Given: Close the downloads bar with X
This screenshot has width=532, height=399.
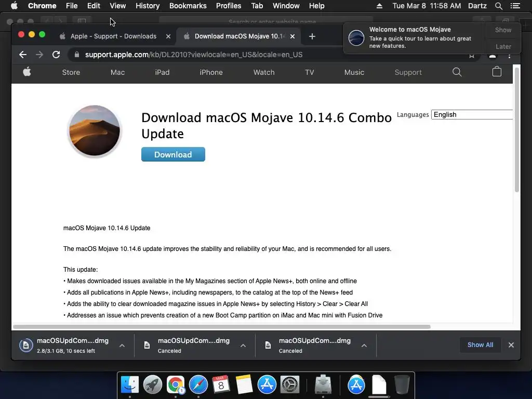Looking at the screenshot, I should pos(511,345).
